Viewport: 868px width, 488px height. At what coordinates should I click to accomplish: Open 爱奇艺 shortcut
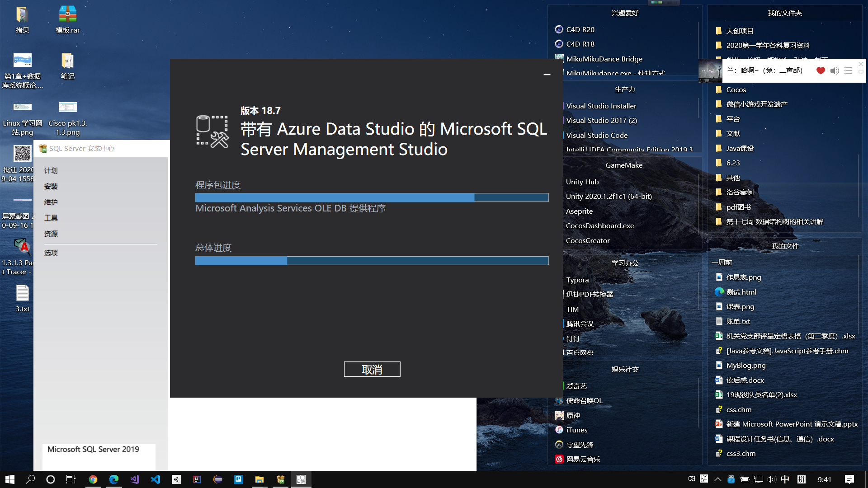pyautogui.click(x=576, y=386)
